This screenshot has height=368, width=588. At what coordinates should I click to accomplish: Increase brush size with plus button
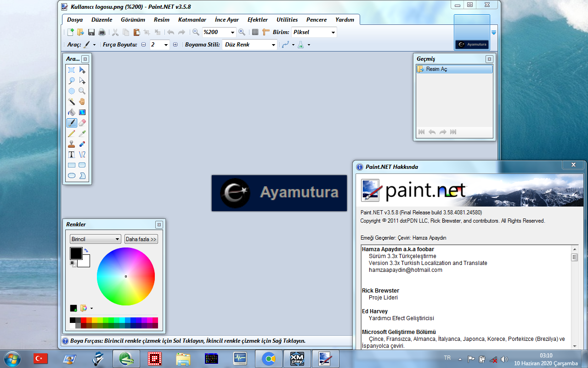click(x=175, y=45)
